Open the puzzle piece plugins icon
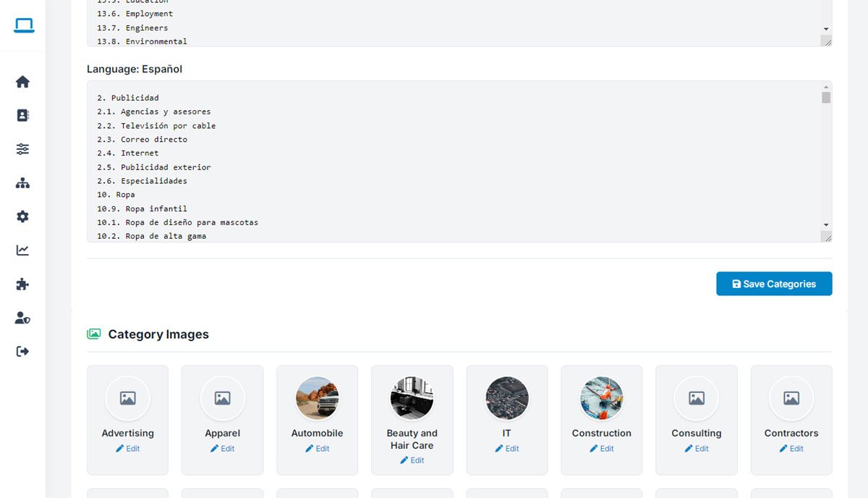 pyautogui.click(x=23, y=284)
